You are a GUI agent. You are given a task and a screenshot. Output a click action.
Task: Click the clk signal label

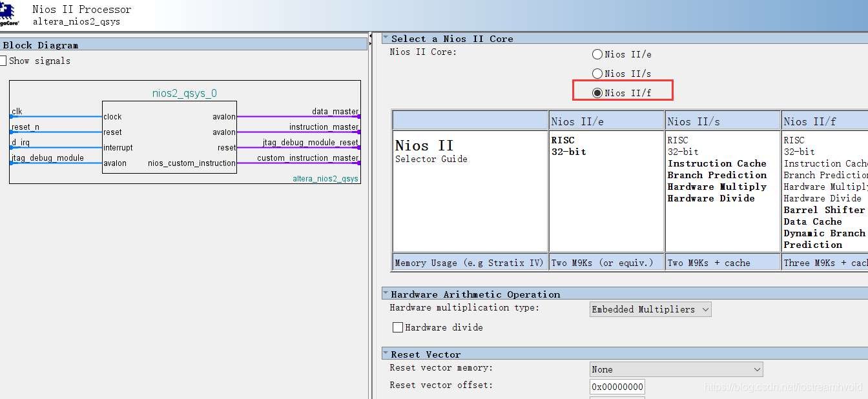click(17, 112)
